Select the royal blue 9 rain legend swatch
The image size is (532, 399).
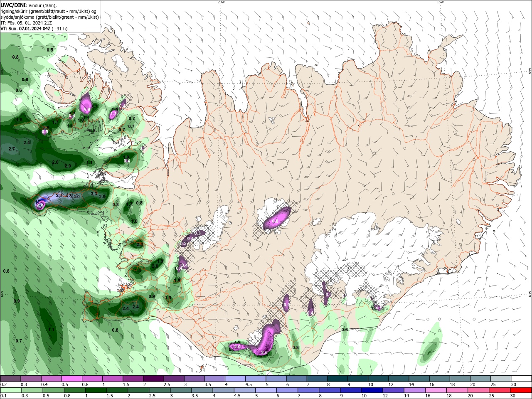(x=350, y=390)
